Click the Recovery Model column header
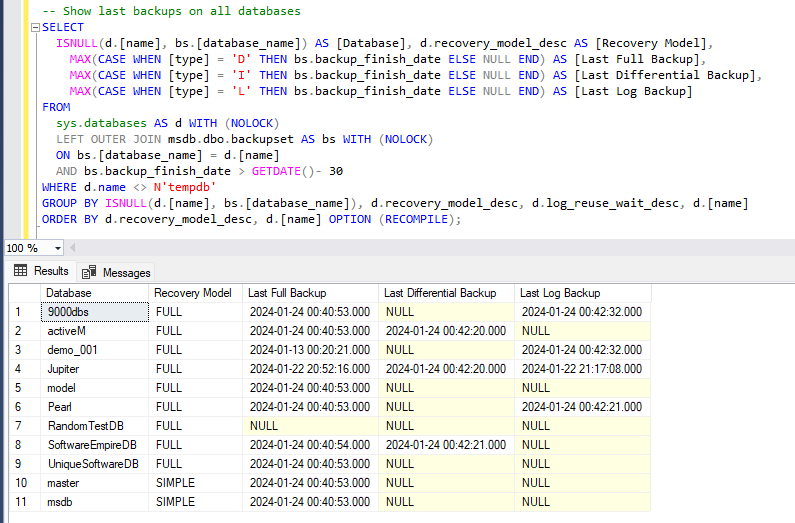 (192, 293)
